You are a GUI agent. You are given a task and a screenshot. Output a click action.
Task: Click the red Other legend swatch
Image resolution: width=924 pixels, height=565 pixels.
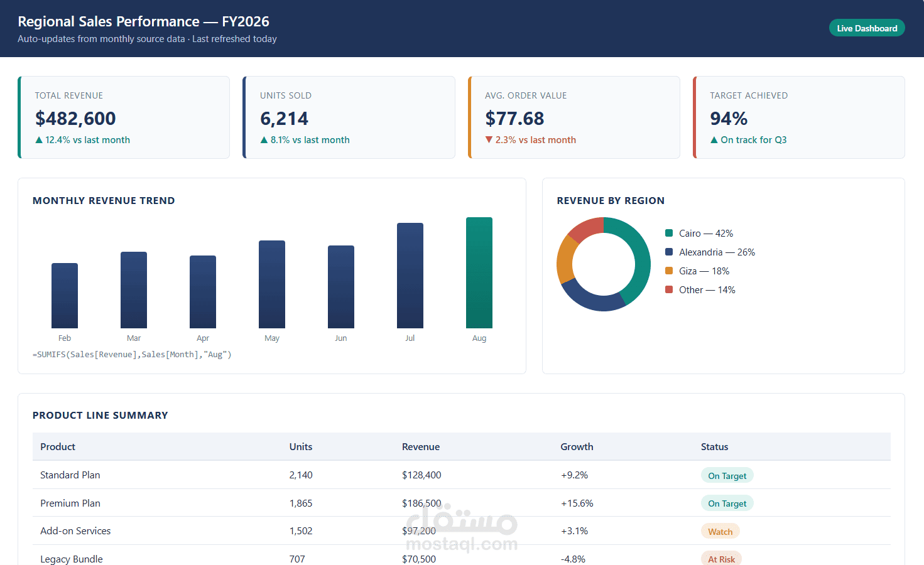coord(669,289)
